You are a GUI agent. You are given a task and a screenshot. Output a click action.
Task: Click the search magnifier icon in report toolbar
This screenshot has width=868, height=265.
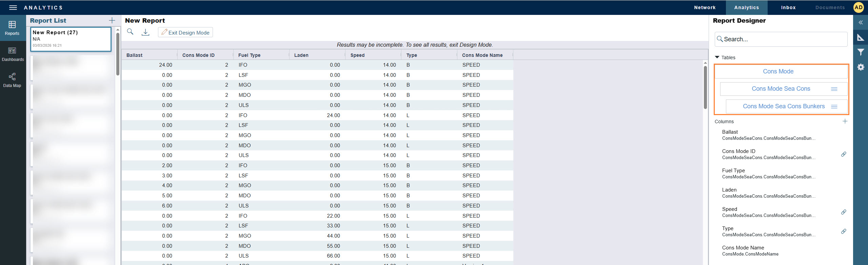(x=130, y=32)
